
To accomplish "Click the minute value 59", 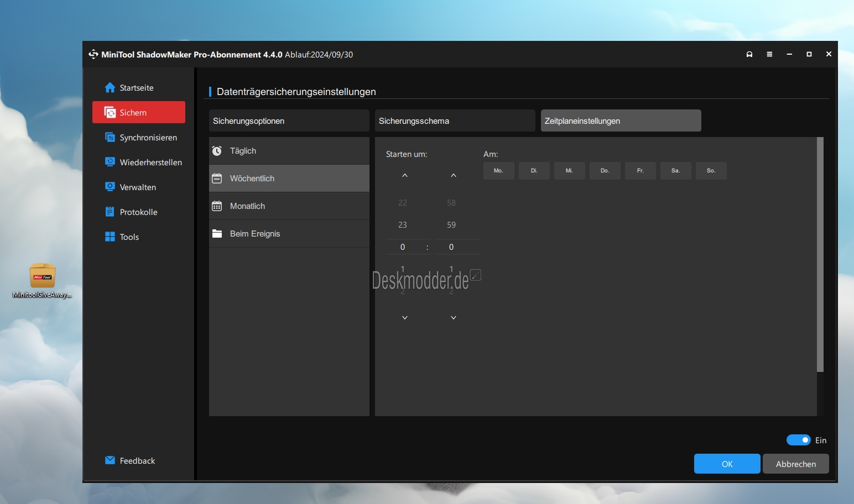I will point(451,225).
